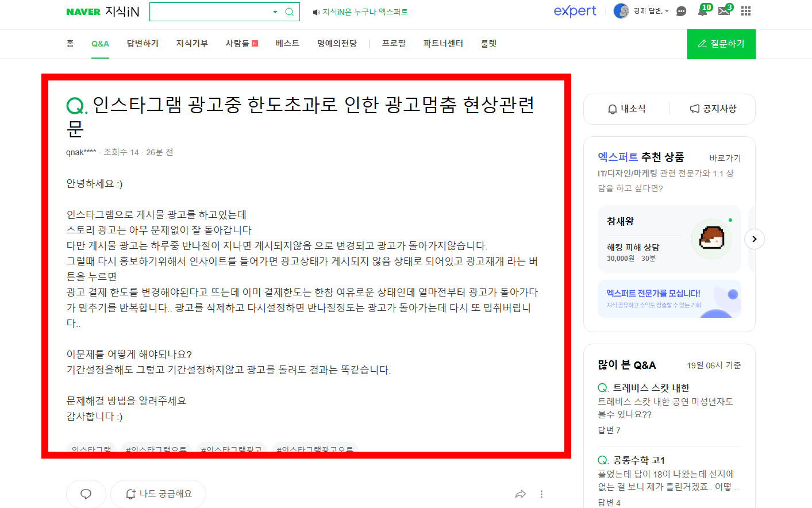Switch to the 답변하기 tab
Screen dimensions: 812x508
143,44
